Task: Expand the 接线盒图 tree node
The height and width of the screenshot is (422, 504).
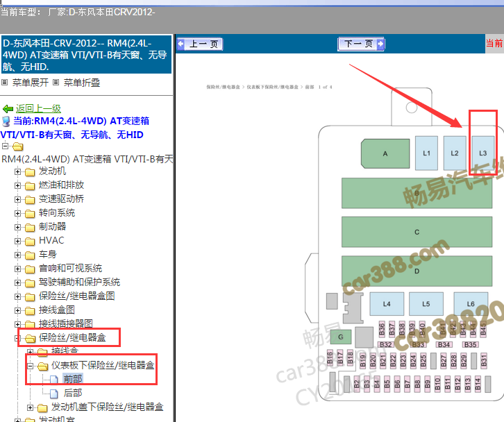Action: point(17,310)
